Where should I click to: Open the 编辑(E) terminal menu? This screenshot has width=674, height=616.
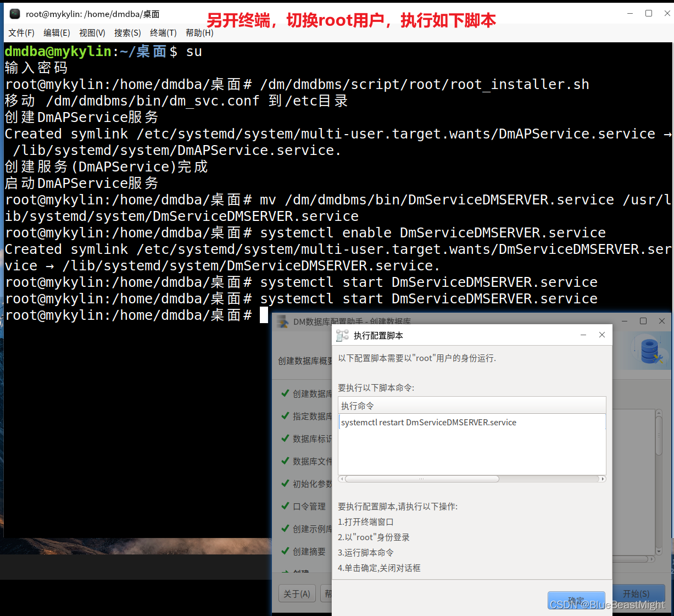[x=57, y=33]
